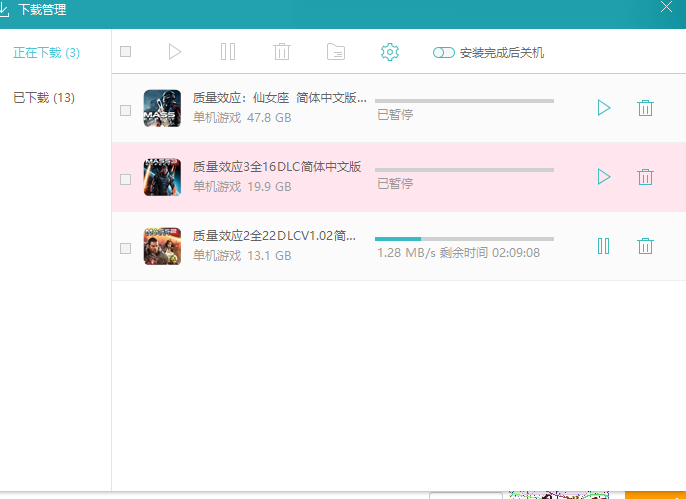Image resolution: width=686 pixels, height=499 pixels.
Task: Click the 单机游戏 19.9 GB size text
Action: (x=242, y=187)
